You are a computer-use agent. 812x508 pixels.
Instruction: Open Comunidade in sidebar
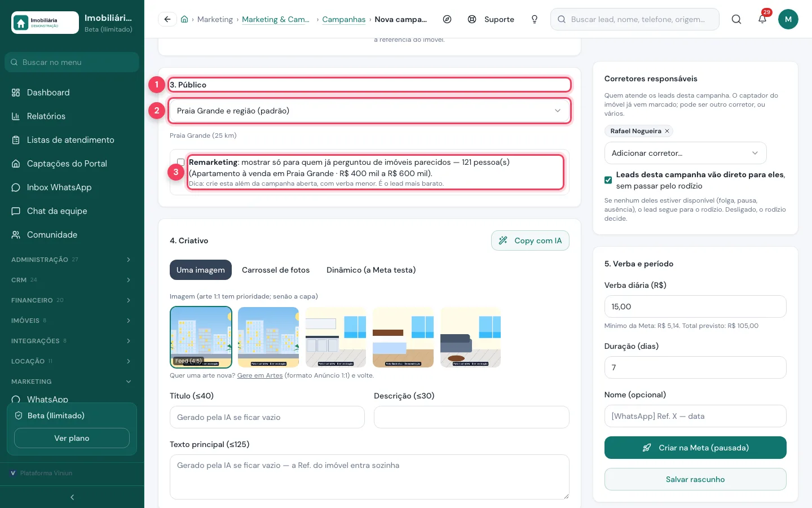[72, 235]
